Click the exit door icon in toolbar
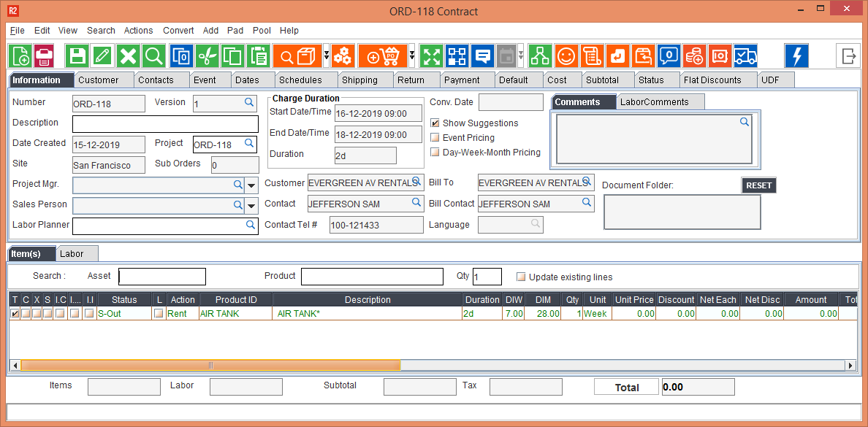 848,56
